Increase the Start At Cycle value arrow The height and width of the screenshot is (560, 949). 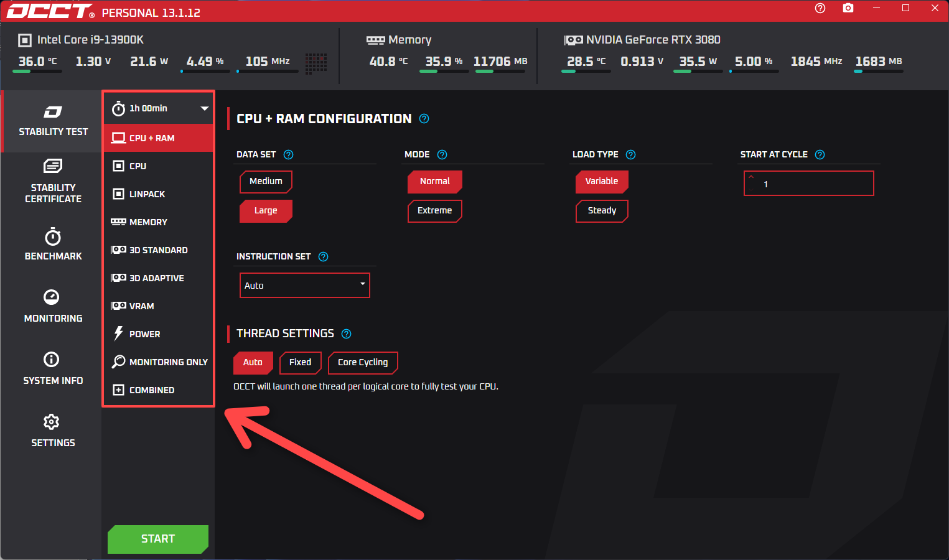tap(751, 177)
